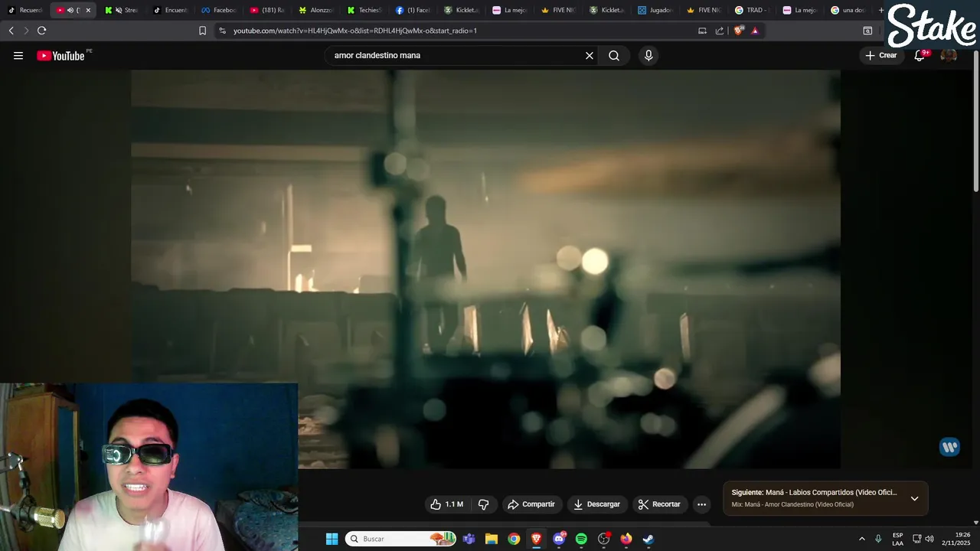Open the Windows Start menu
980x551 pixels.
click(332, 539)
